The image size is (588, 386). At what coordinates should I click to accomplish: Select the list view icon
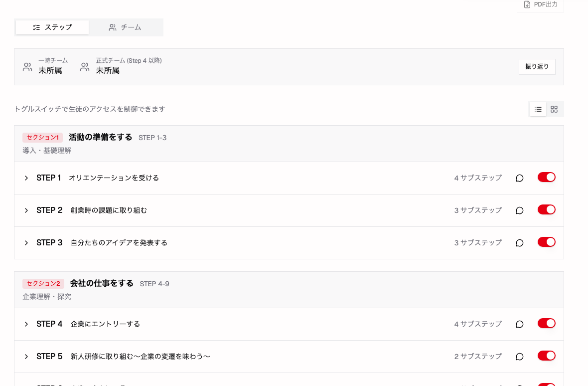tap(538, 109)
